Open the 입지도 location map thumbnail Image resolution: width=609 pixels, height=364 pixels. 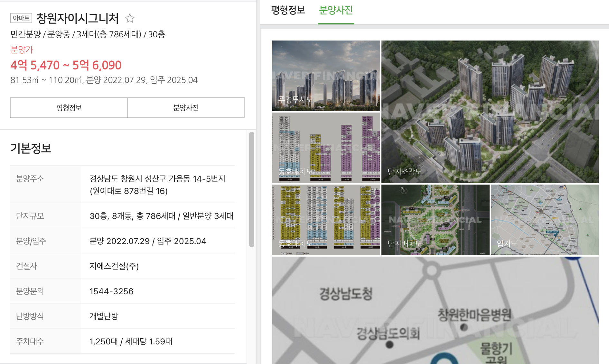(x=545, y=220)
